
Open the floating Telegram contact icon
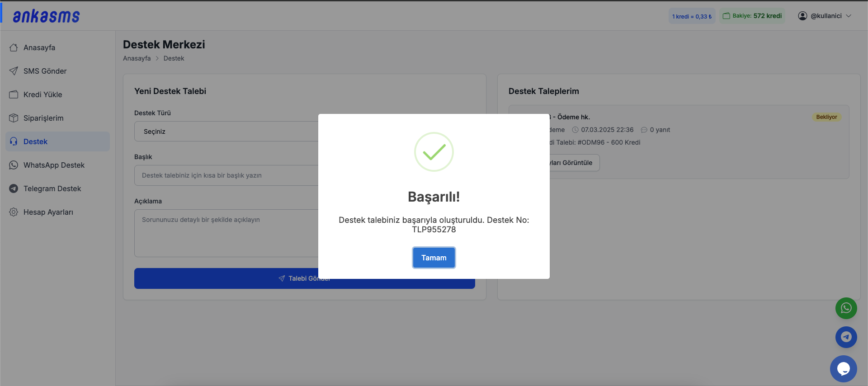coord(846,337)
